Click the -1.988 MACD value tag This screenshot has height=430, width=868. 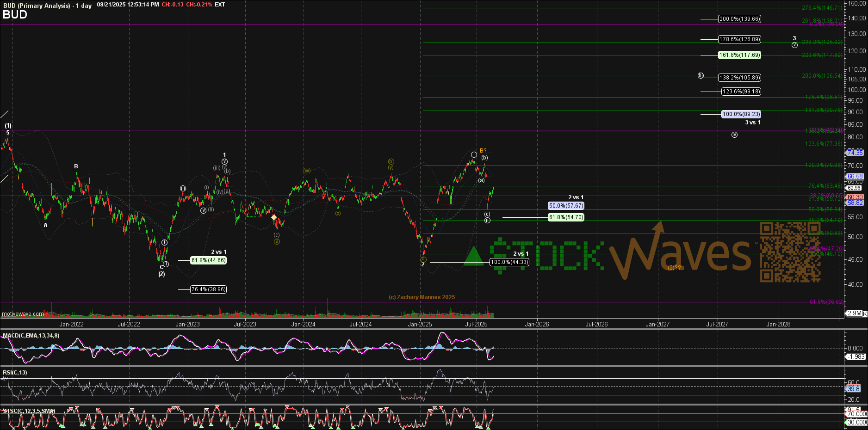tap(856, 356)
